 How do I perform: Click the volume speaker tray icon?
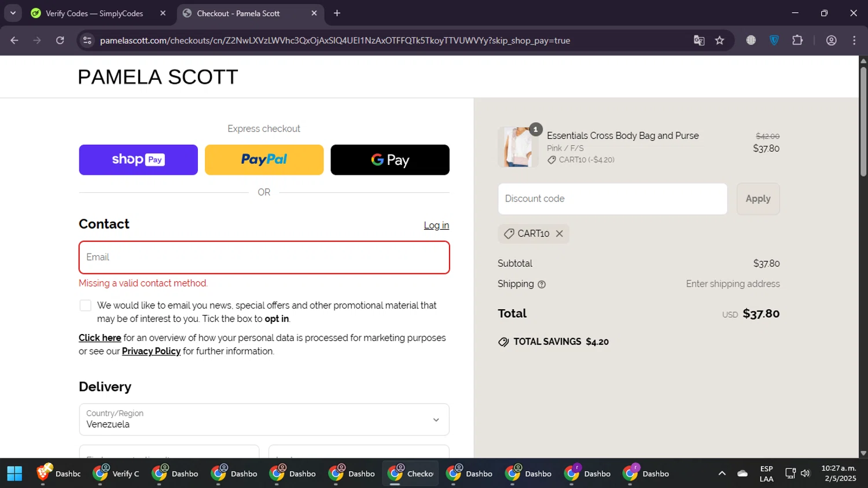tap(806, 474)
